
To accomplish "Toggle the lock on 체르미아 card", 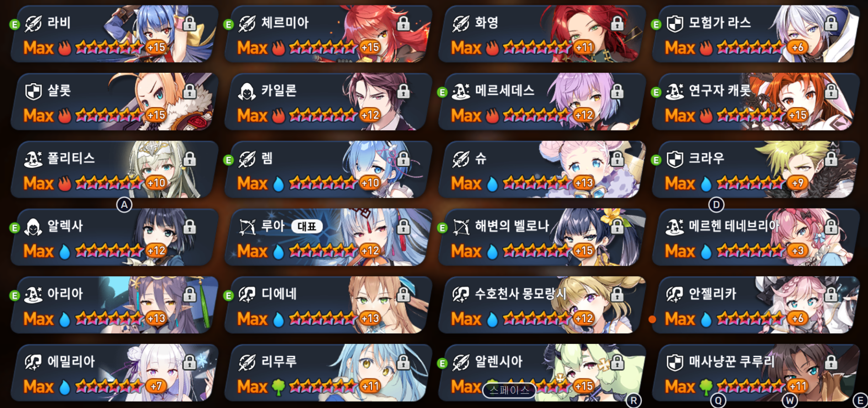I will point(403,23).
